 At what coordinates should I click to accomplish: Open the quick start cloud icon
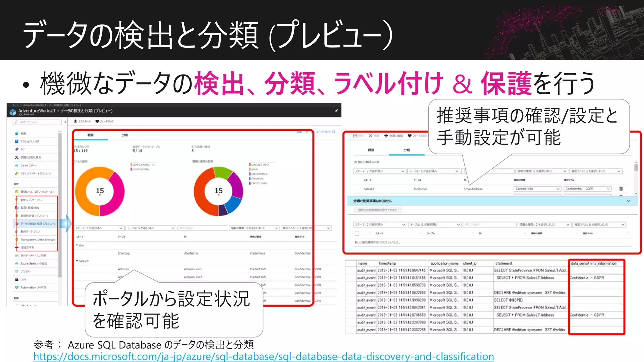(x=17, y=165)
